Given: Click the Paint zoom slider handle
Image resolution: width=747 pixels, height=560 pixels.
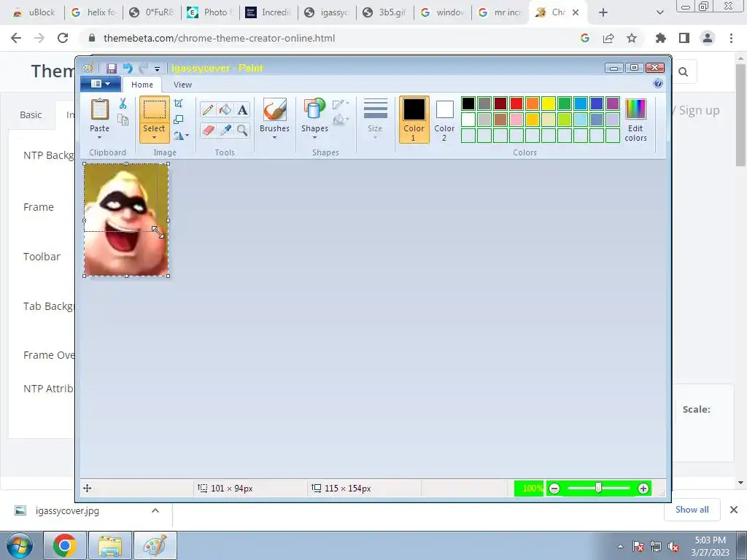Looking at the screenshot, I should (598, 488).
